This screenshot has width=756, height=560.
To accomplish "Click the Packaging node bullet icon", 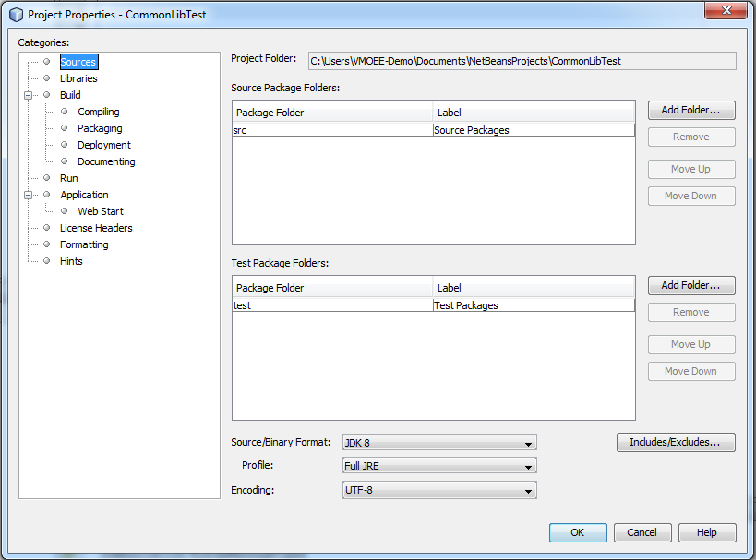I will coord(64,127).
